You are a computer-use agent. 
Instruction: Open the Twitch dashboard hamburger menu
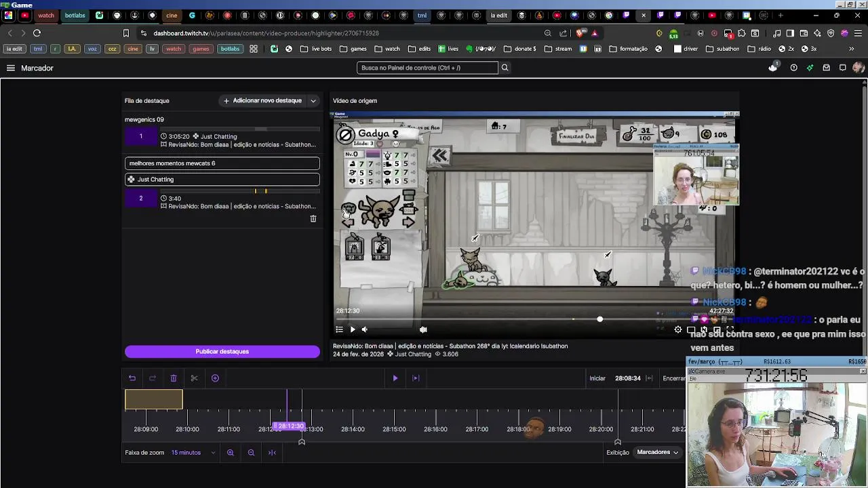click(x=11, y=68)
